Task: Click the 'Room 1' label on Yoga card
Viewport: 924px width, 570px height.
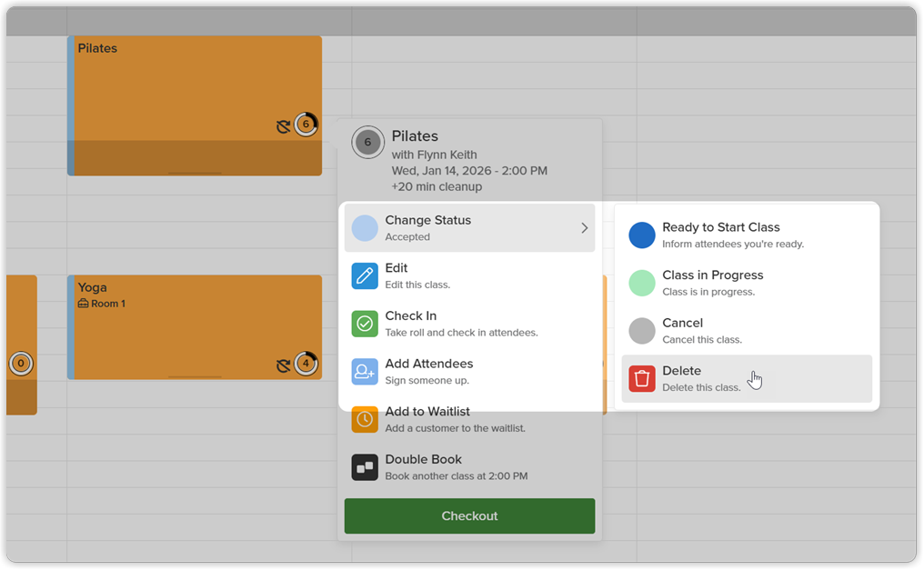Action: 108,304
